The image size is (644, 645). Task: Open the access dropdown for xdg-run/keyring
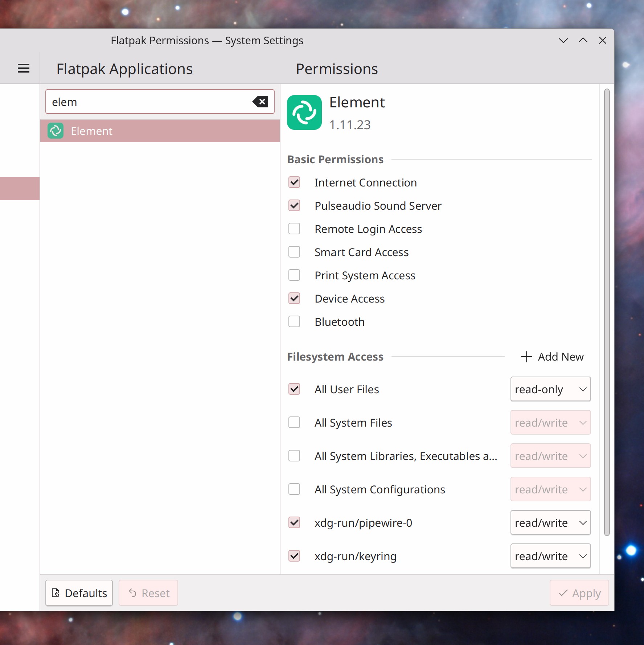[x=550, y=556]
